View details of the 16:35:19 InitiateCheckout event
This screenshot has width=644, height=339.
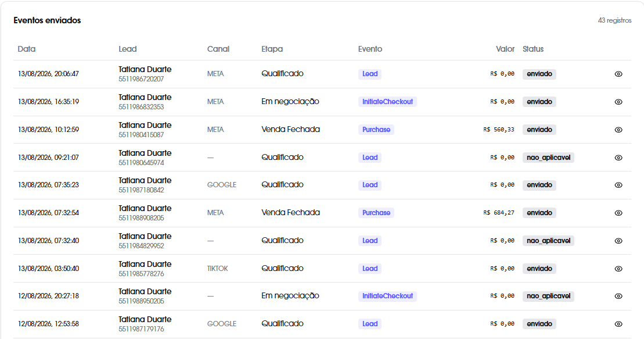coord(618,102)
